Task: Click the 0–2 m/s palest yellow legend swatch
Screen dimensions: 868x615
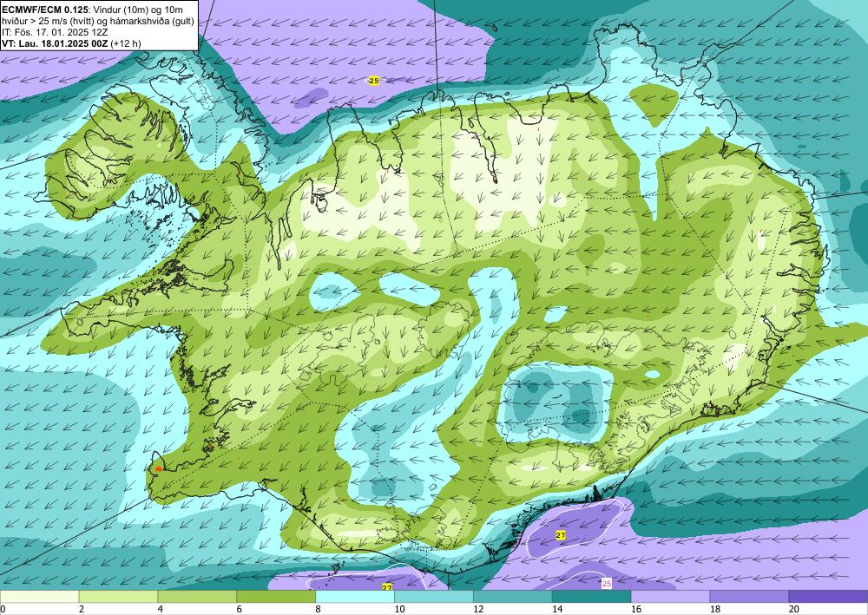Action: coord(39,597)
